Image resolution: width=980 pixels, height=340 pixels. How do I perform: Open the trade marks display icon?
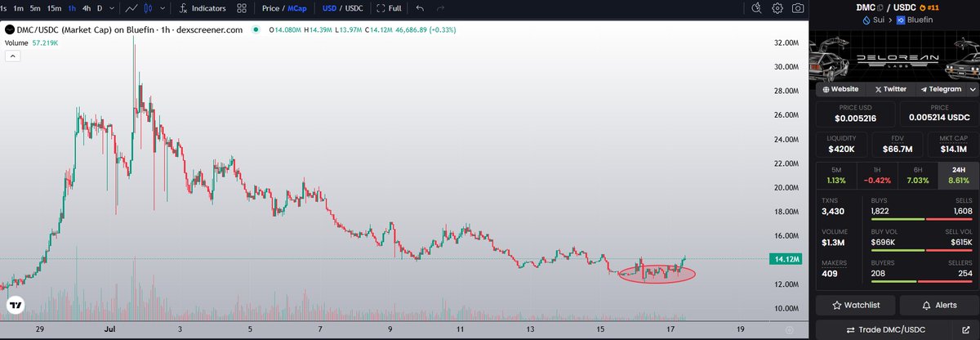[x=756, y=8]
